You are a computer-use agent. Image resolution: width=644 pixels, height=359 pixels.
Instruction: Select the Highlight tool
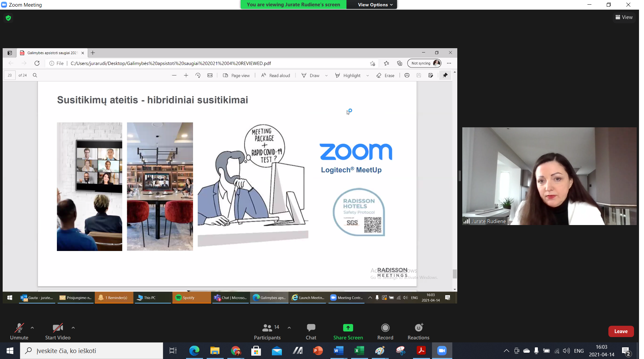(348, 75)
